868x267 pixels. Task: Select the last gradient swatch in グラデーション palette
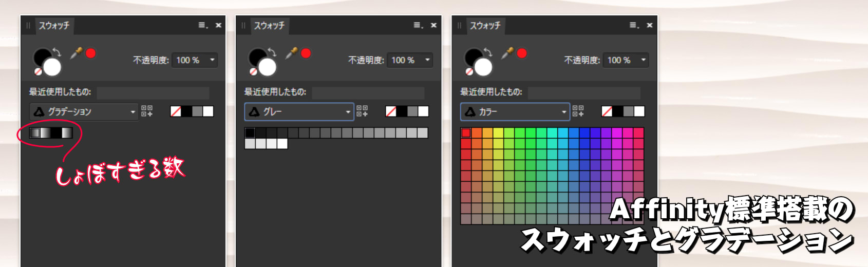pos(67,133)
